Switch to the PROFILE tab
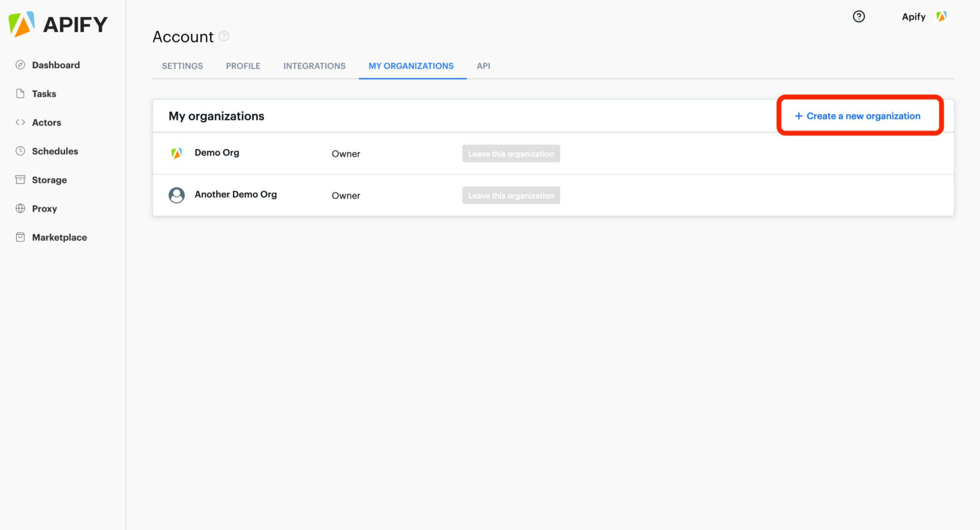The image size is (980, 530). [243, 66]
